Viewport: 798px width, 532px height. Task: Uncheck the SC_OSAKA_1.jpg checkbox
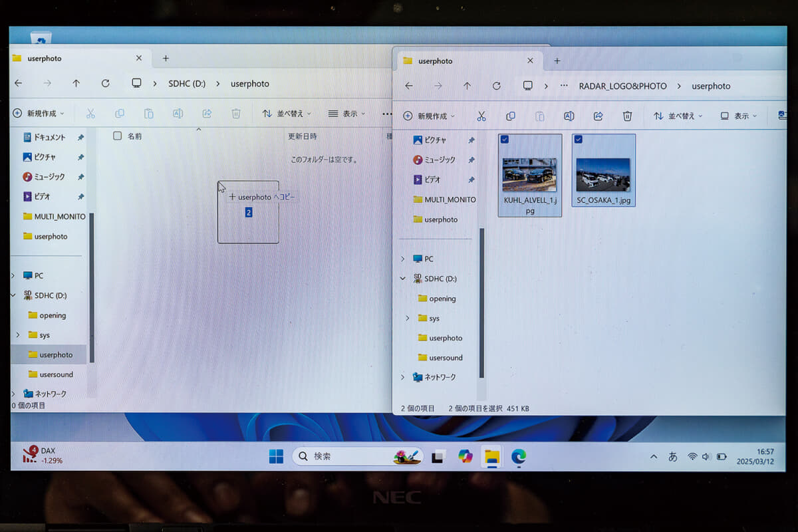(x=579, y=139)
